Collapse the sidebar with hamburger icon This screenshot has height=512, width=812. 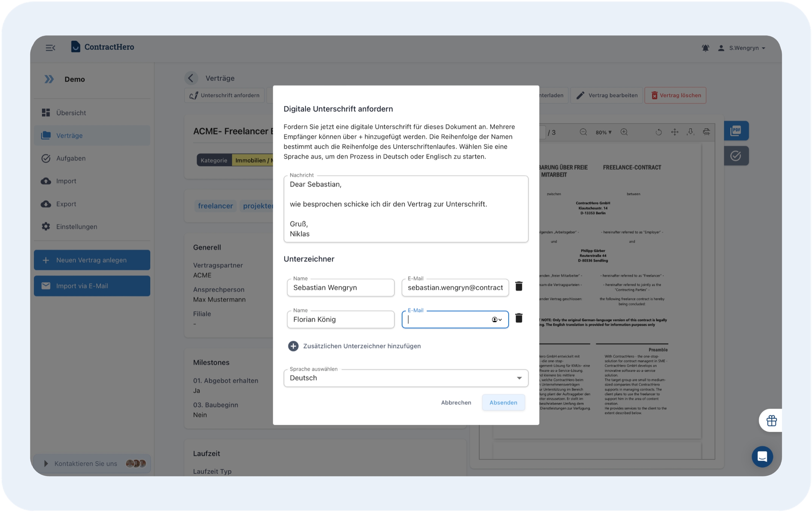50,48
